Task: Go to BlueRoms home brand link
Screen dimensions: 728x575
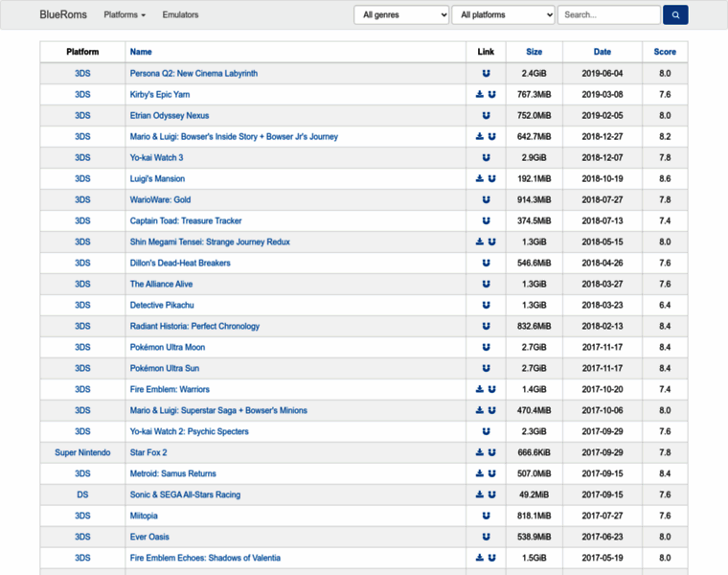Action: tap(63, 15)
